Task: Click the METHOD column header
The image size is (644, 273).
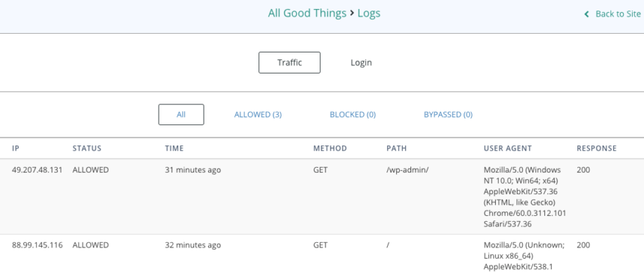Action: [330, 148]
